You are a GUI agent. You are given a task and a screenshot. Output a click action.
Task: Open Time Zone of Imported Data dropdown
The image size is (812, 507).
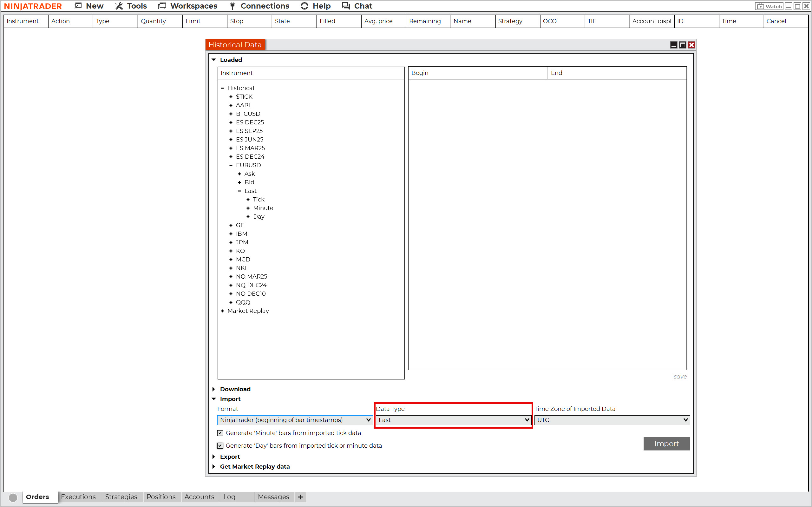coord(612,420)
